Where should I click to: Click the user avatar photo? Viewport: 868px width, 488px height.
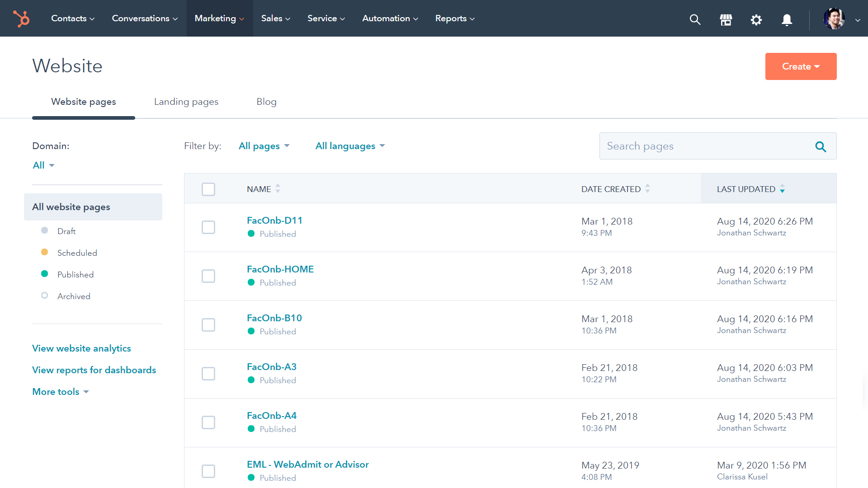click(x=834, y=19)
